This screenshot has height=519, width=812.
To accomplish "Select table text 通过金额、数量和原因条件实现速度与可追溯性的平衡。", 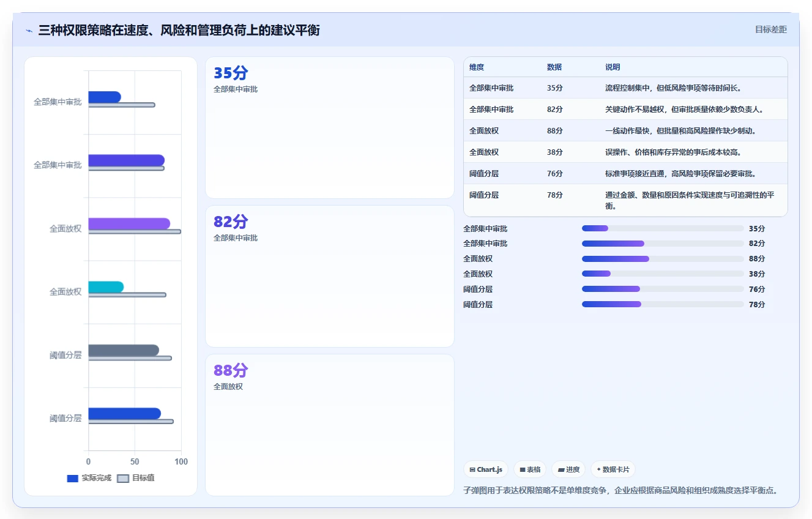I will click(x=690, y=201).
